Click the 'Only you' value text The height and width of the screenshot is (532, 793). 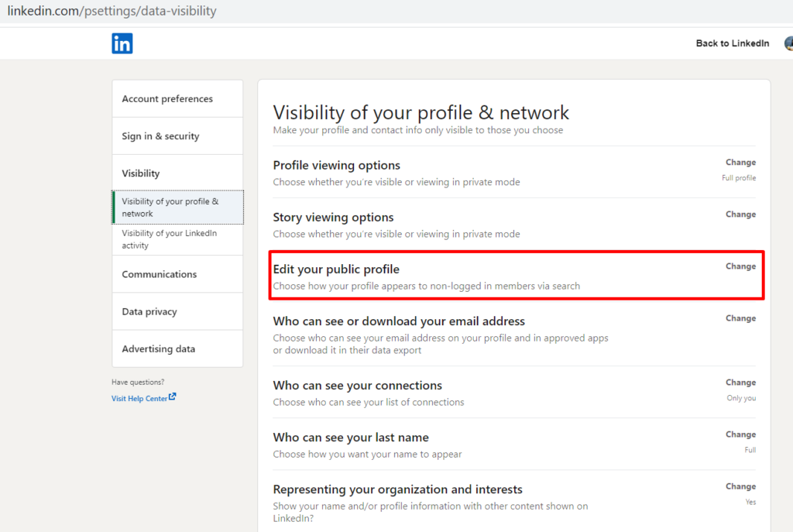(741, 399)
